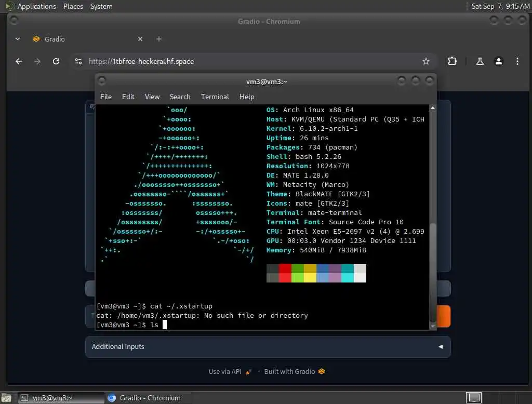Viewport: 532px width, 404px height.
Task: Open the tab search chevron in Chromium
Action: (18, 39)
